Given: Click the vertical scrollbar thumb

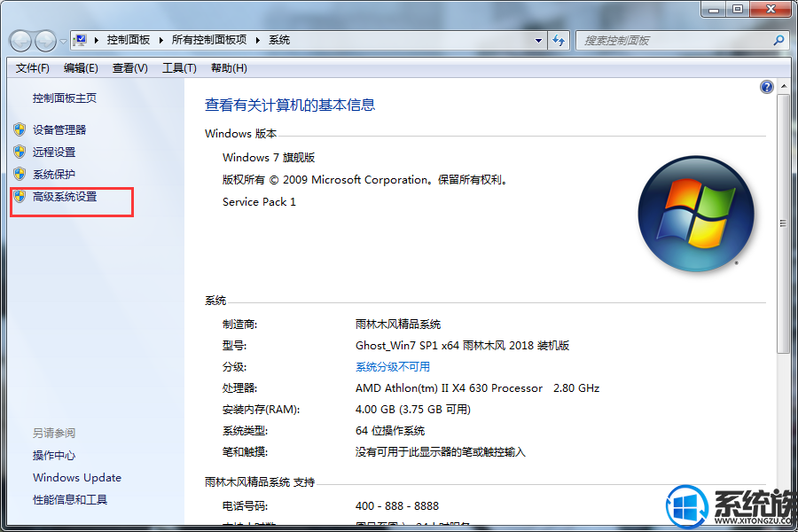Looking at the screenshot, I should pyautogui.click(x=782, y=223).
